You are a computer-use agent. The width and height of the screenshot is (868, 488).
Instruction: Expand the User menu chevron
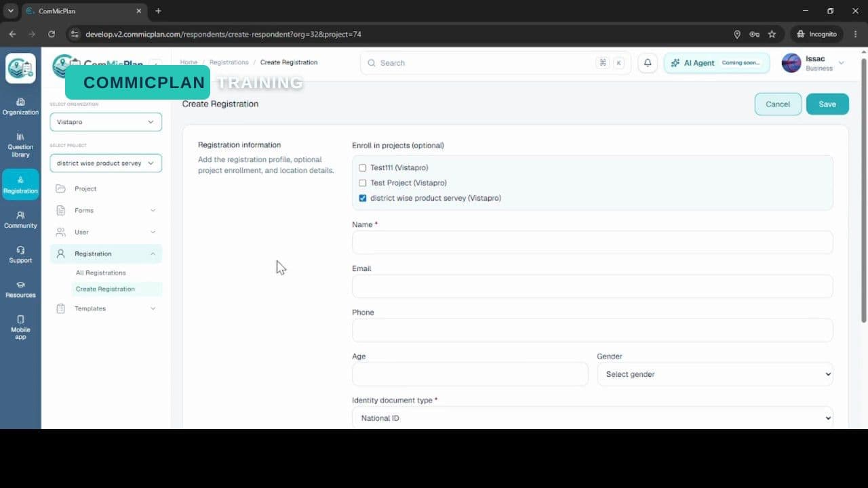tap(153, 232)
